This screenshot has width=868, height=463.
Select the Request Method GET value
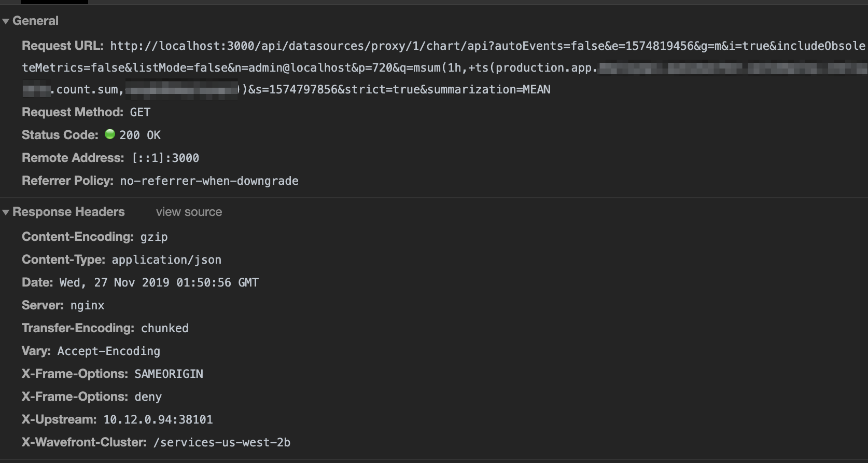tap(139, 112)
